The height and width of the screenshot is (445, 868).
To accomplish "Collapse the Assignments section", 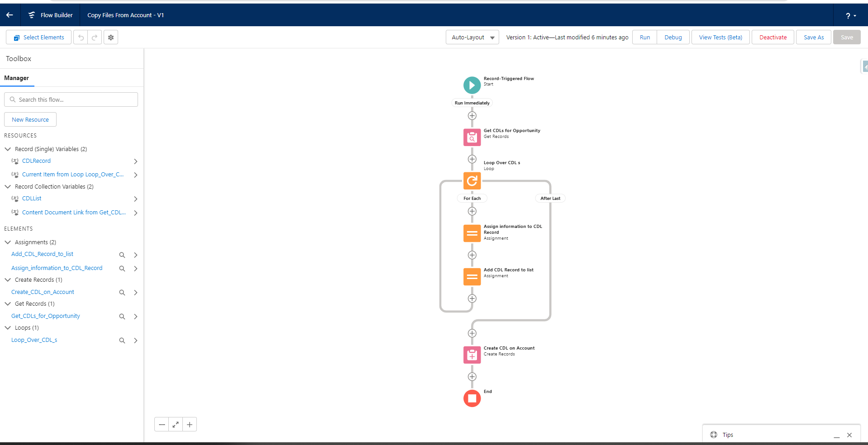I will pyautogui.click(x=8, y=242).
